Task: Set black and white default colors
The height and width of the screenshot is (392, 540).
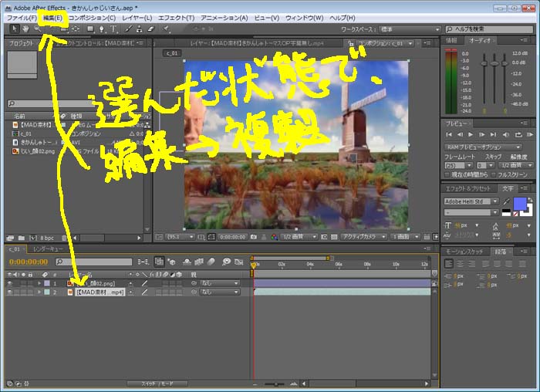Action: [506, 212]
